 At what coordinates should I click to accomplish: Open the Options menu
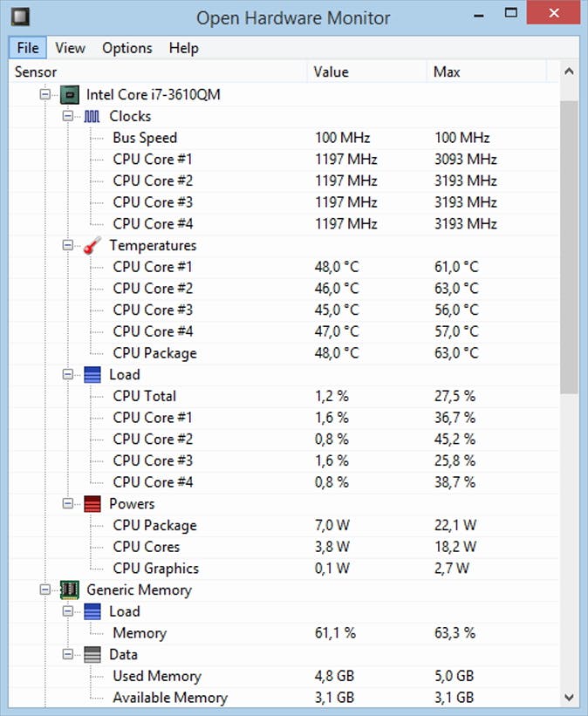pos(127,48)
